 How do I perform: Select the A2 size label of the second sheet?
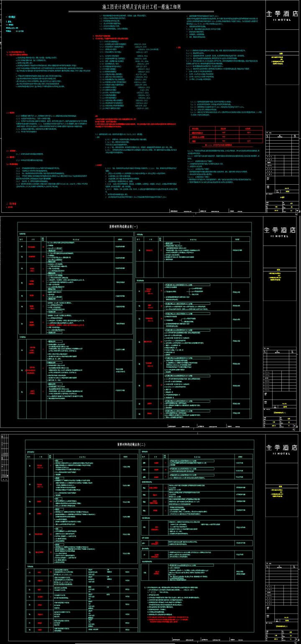[x=294, y=430]
